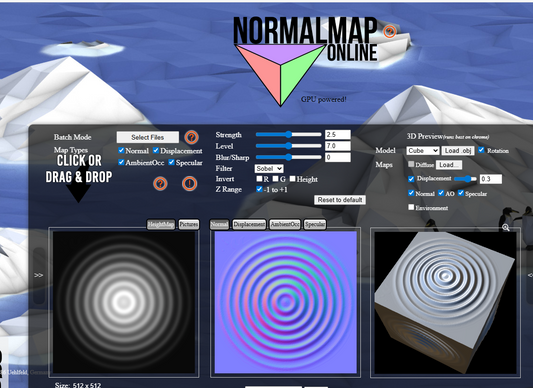Toggle Normal checkbox in 3D Preview maps
The image size is (533, 388).
point(411,193)
